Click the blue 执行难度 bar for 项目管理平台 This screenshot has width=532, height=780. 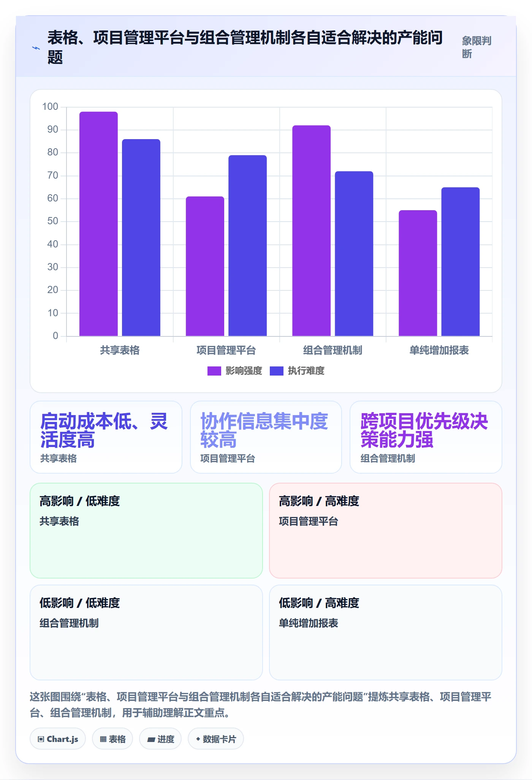tap(247, 246)
